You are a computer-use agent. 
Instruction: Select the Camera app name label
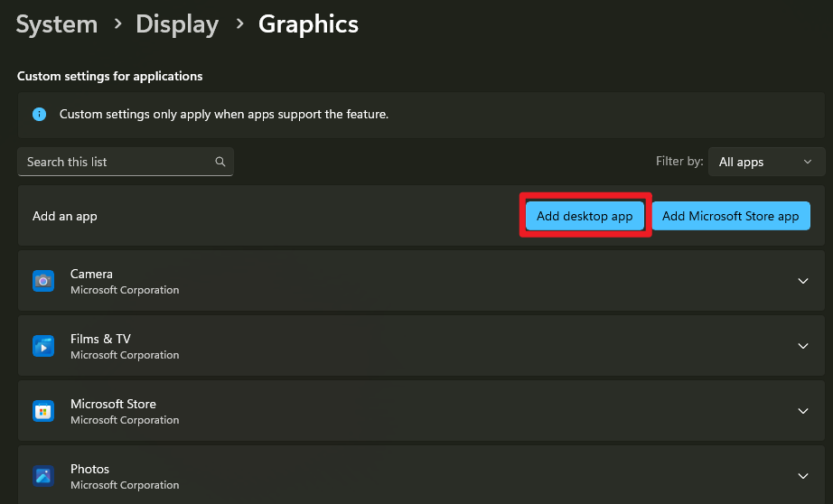(91, 274)
